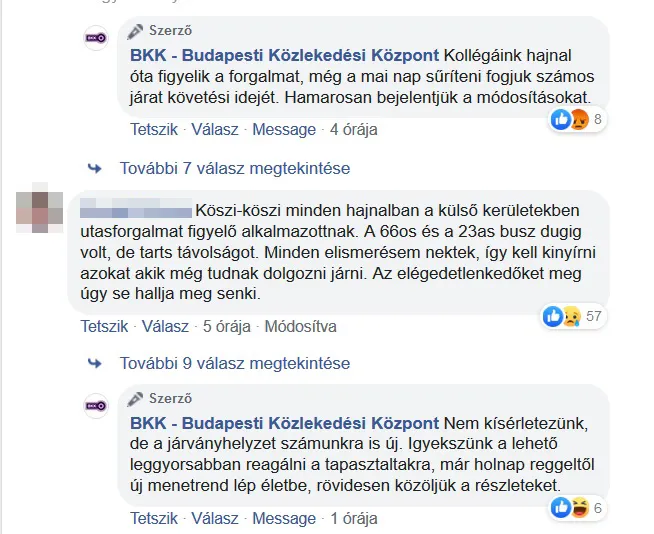Screen dimensions: 654x534
Task: Open BKK page name link in last reply
Action: [284, 421]
